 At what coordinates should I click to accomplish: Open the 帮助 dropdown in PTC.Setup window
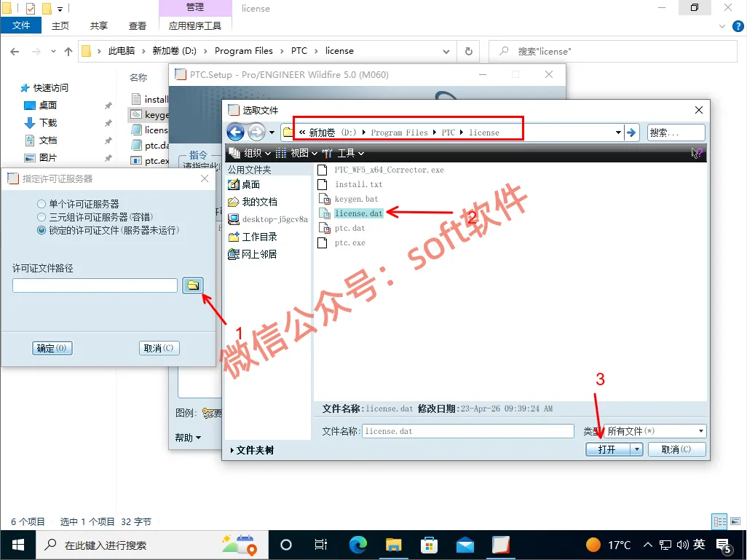click(x=188, y=438)
